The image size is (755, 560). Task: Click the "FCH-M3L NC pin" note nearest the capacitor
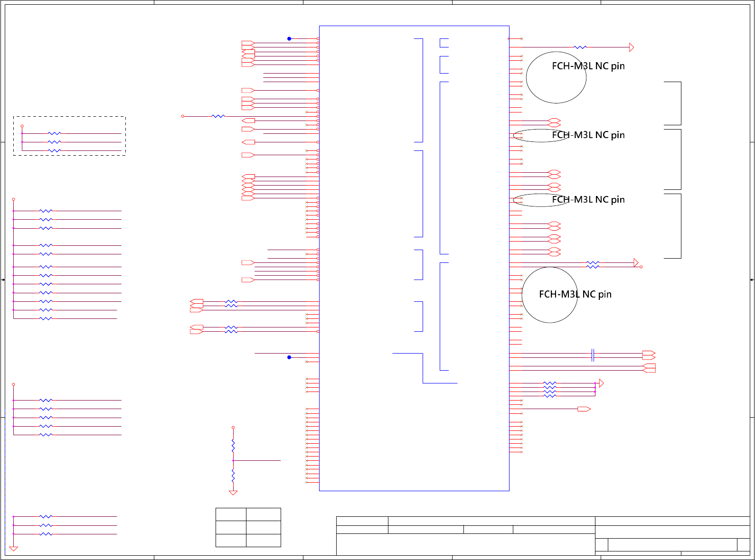[575, 294]
